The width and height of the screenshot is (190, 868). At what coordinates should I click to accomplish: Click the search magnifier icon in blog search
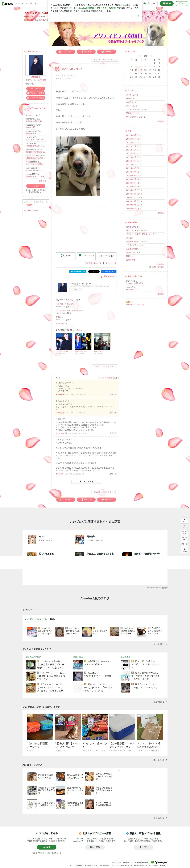tap(47, 202)
